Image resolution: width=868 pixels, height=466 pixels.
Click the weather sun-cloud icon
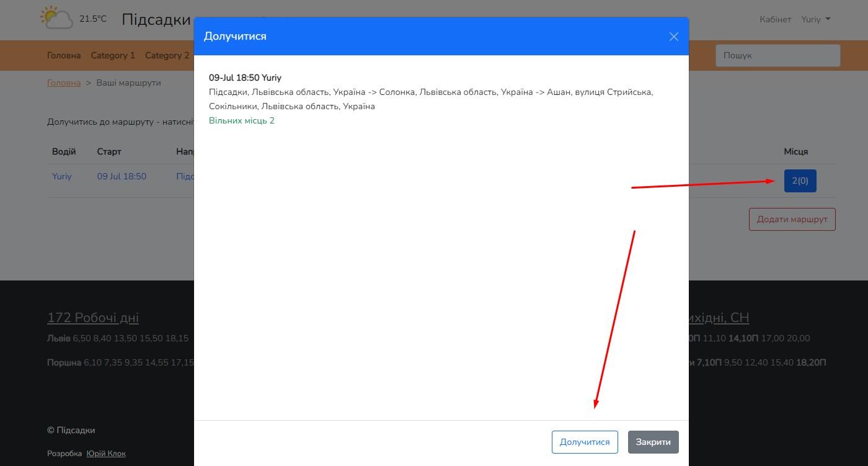coord(56,18)
